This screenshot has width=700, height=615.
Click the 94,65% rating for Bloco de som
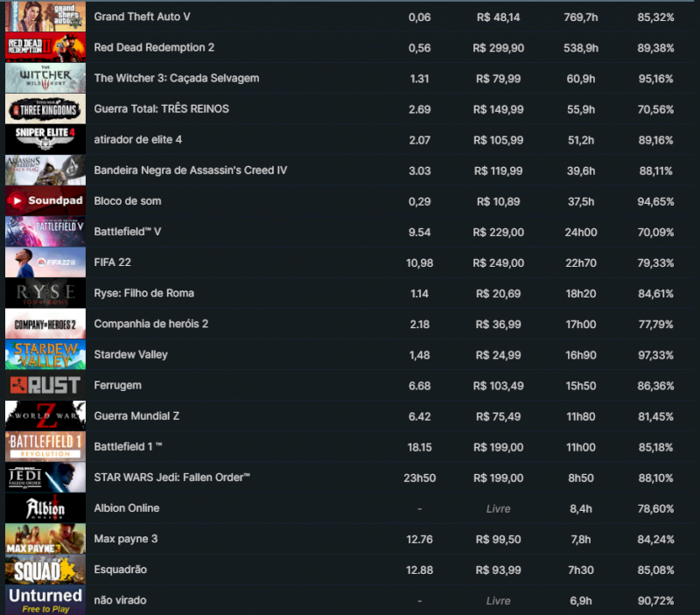click(x=655, y=202)
